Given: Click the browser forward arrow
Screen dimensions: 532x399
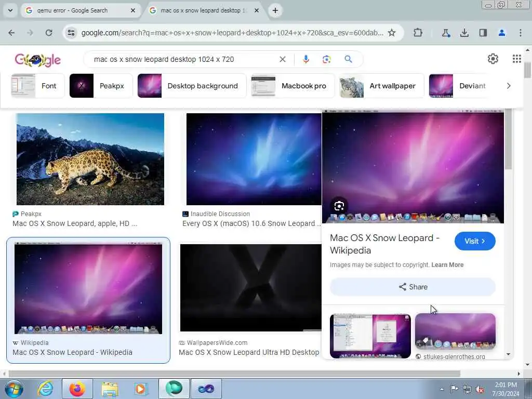Looking at the screenshot, I should click(30, 33).
